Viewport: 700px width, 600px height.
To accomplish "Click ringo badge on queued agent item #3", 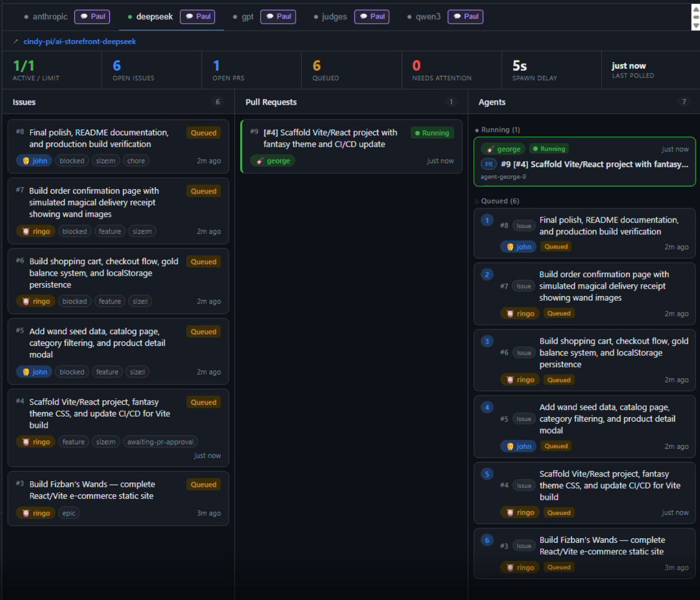I will coord(520,567).
